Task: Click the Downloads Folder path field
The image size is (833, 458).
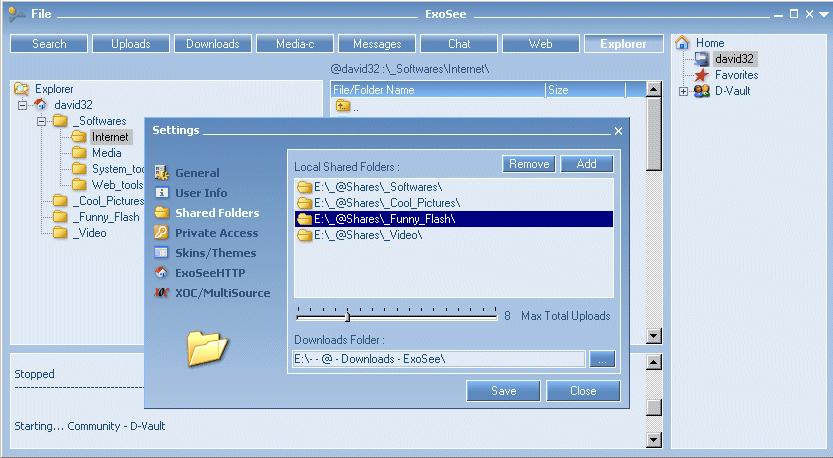Action: [x=438, y=359]
